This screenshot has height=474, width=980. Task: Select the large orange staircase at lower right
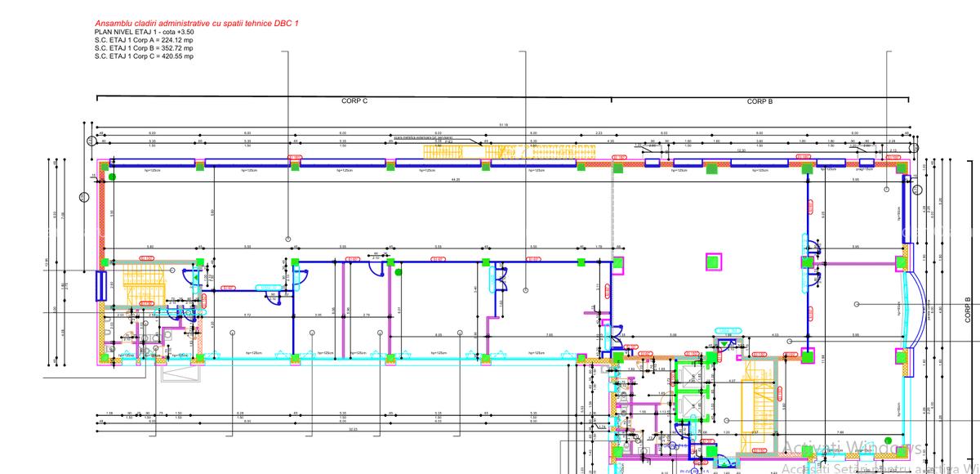(x=756, y=417)
